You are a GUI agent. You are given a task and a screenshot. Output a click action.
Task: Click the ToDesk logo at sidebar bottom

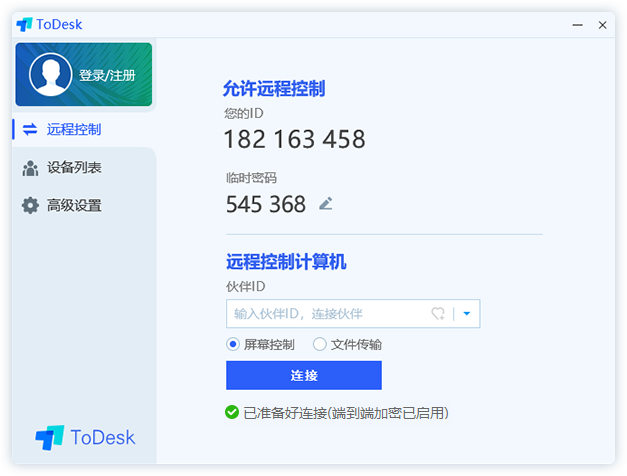(85, 437)
